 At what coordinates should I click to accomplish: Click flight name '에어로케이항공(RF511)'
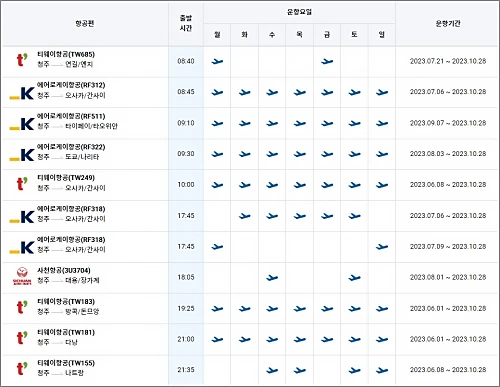coord(71,116)
